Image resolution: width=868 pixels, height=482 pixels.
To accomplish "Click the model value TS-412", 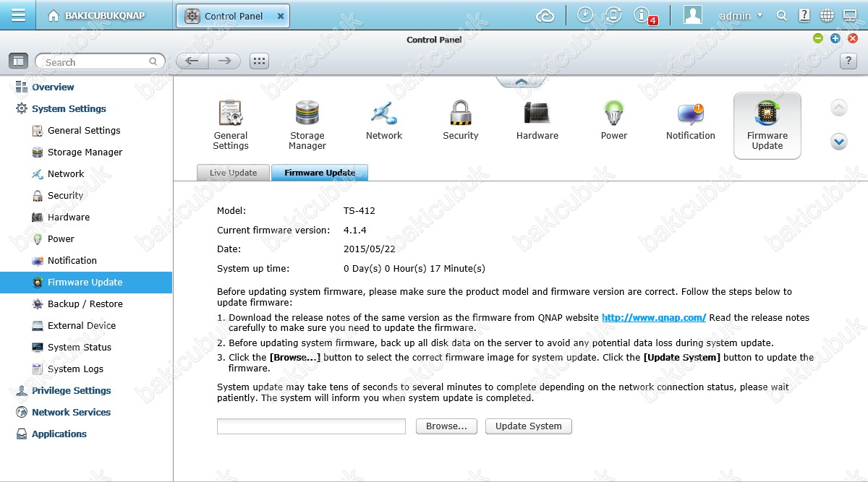I will [359, 211].
